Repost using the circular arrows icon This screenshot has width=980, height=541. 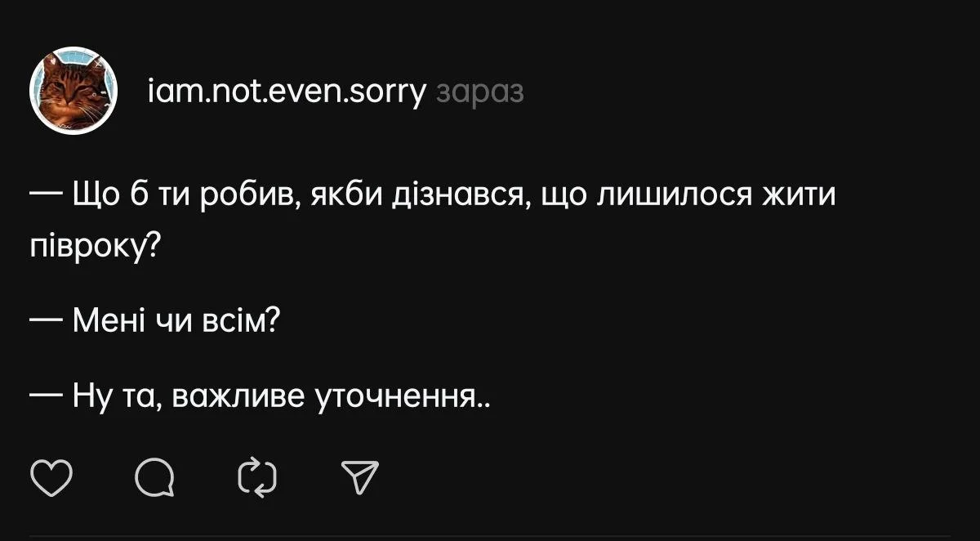256,478
